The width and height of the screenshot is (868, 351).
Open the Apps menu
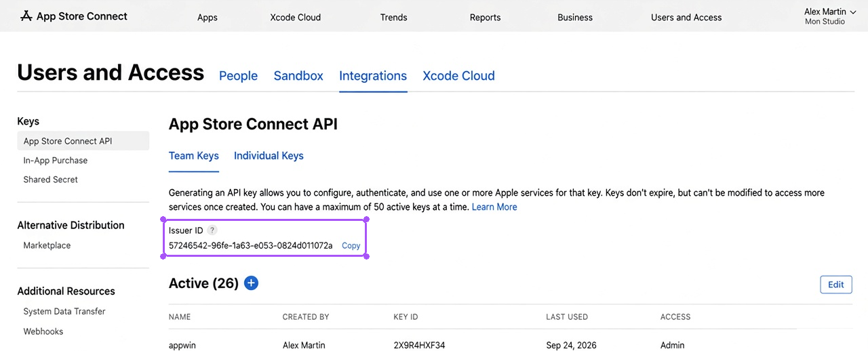click(208, 18)
